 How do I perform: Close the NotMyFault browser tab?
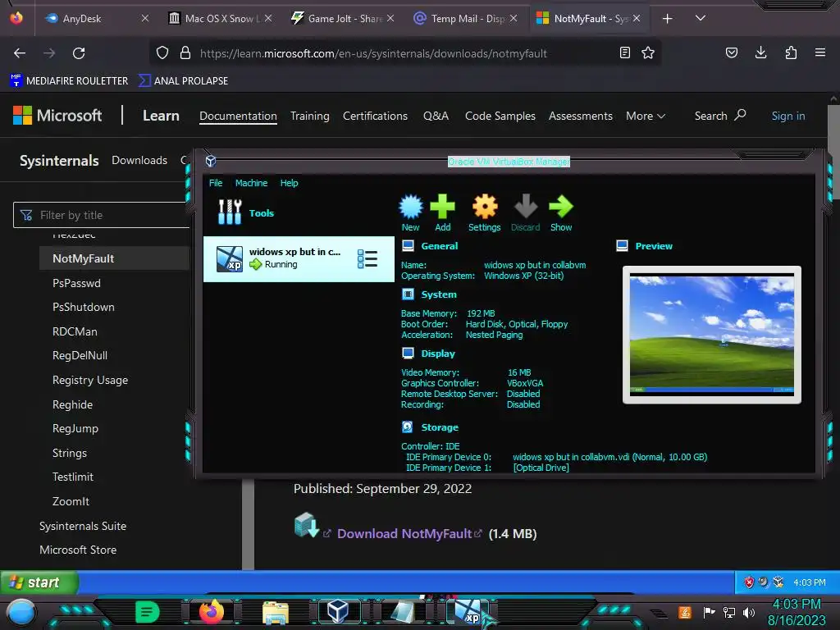coord(636,19)
